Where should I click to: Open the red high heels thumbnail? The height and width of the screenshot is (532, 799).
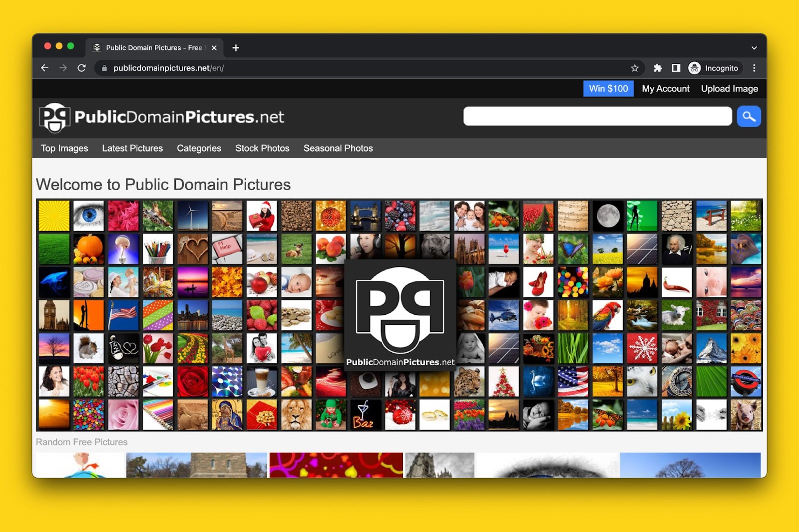539,282
